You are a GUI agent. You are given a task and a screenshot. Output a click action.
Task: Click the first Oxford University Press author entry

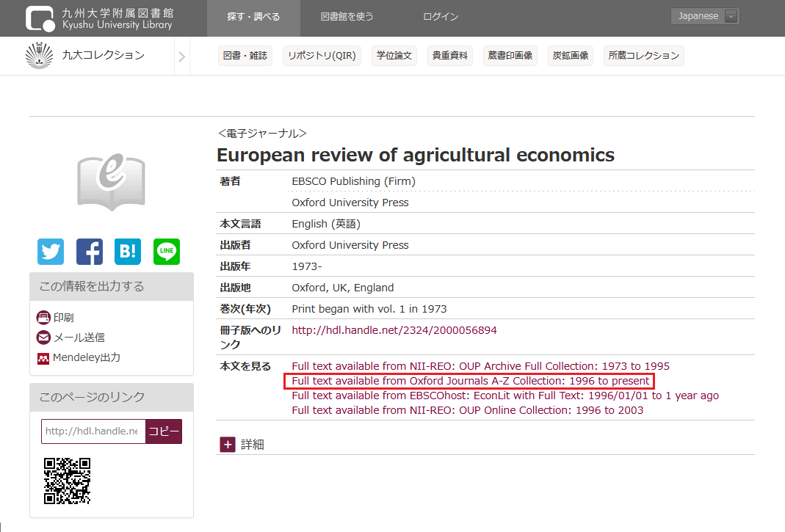tap(350, 203)
